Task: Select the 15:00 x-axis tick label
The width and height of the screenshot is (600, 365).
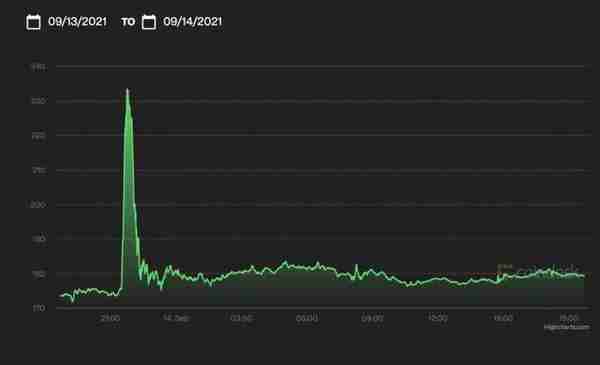Action: tap(503, 318)
